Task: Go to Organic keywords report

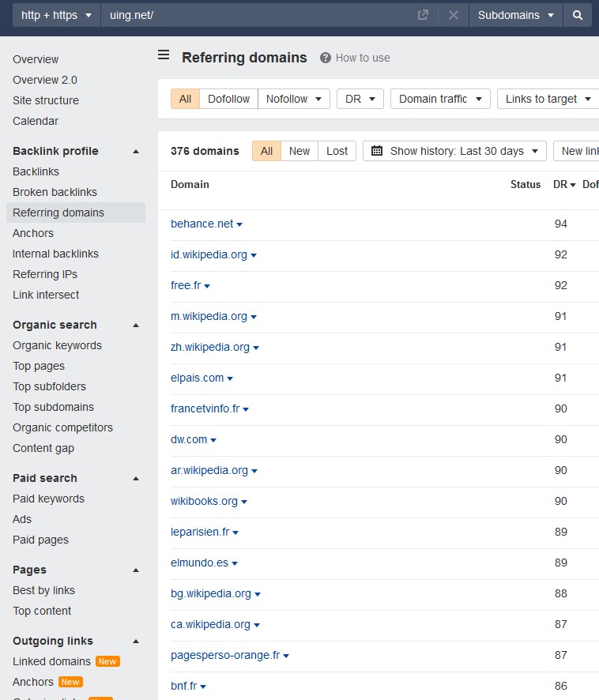Action: [57, 345]
